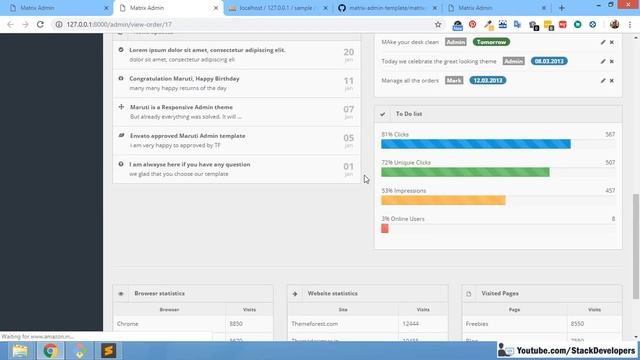This screenshot has width=640, height=360.
Task: Click the 'Mark' badge beside Manage orders
Action: (454, 80)
